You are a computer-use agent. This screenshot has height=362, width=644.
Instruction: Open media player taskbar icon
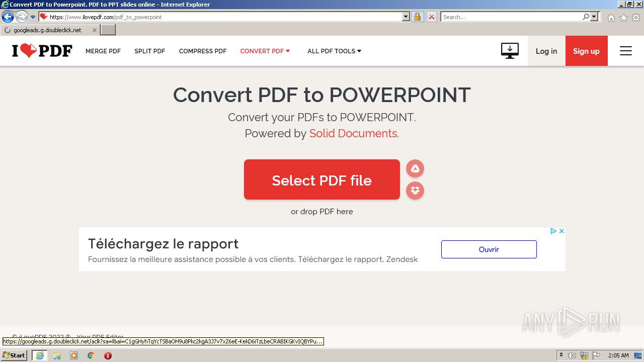point(74,355)
